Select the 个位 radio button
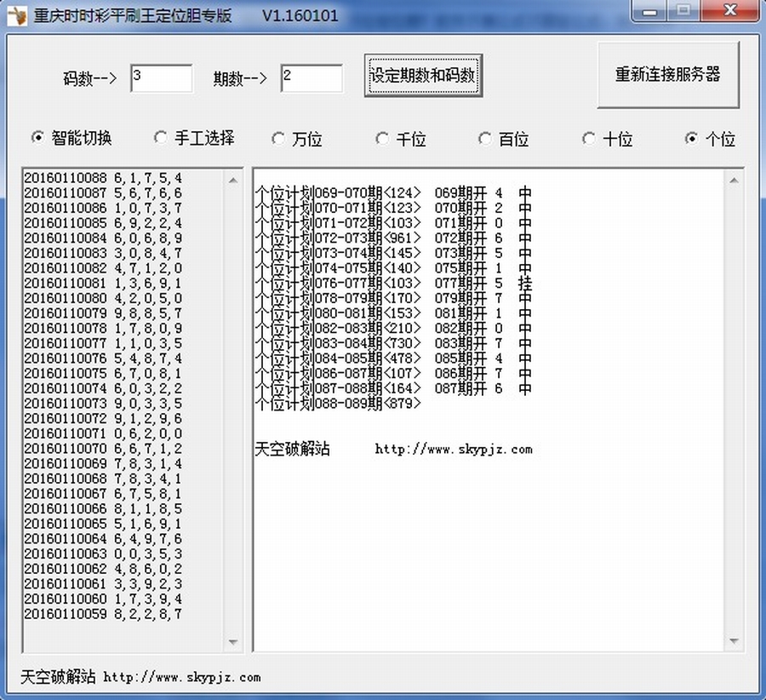The width and height of the screenshot is (766, 700). [691, 138]
